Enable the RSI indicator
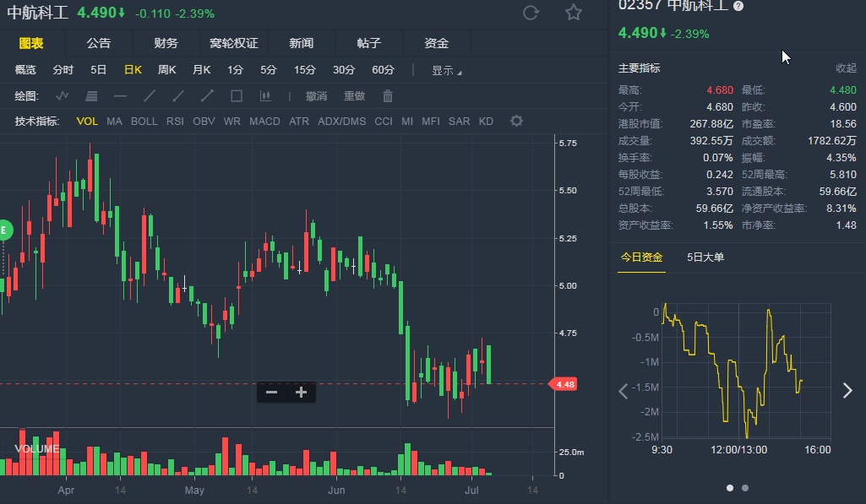The image size is (866, 504). click(x=175, y=122)
